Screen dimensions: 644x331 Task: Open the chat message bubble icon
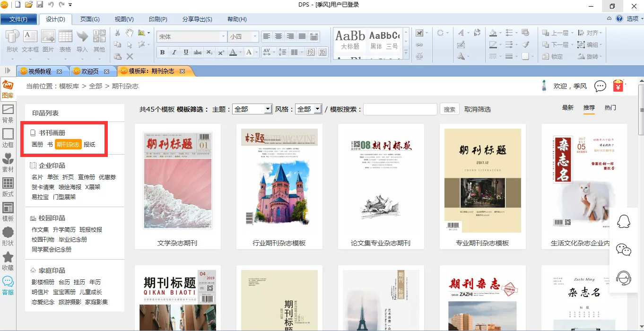click(600, 86)
